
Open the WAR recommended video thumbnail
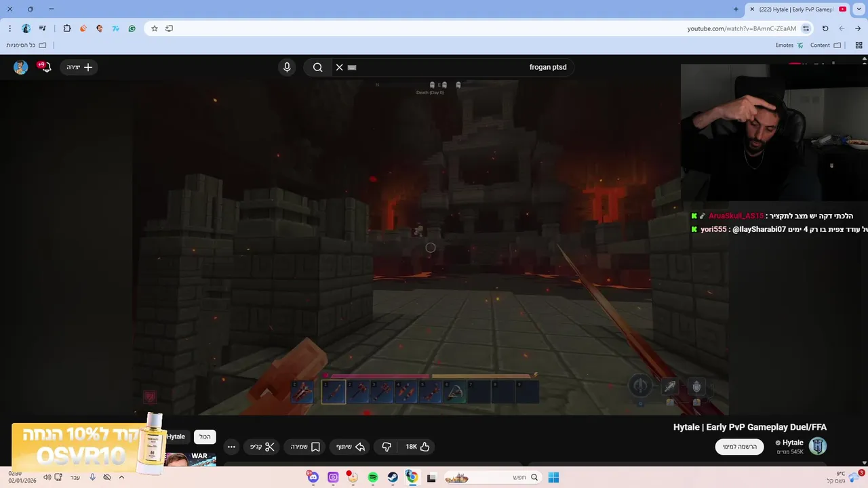191,459
